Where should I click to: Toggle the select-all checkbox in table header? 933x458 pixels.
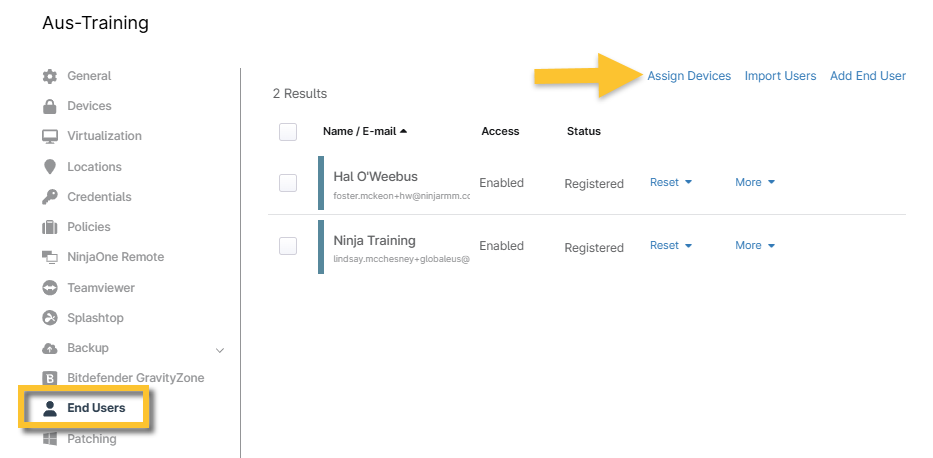pos(288,132)
